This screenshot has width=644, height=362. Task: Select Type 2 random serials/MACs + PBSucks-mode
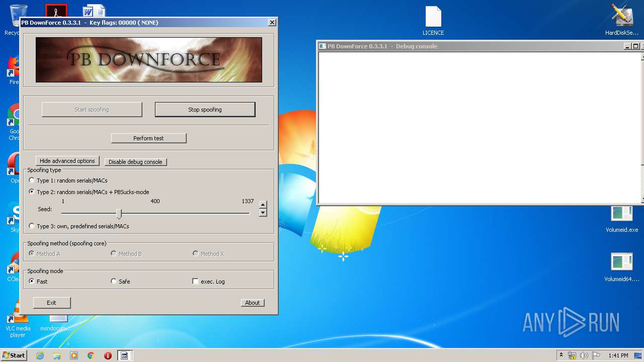[x=89, y=192]
